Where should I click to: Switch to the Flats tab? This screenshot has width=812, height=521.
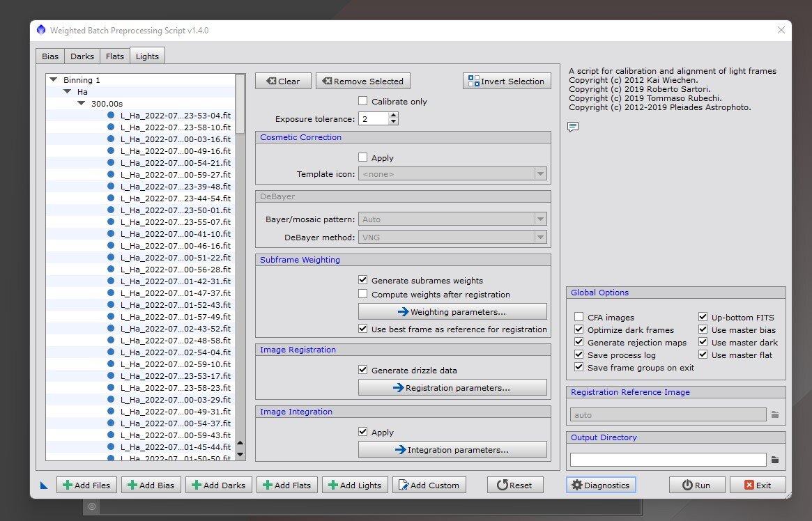tap(115, 56)
